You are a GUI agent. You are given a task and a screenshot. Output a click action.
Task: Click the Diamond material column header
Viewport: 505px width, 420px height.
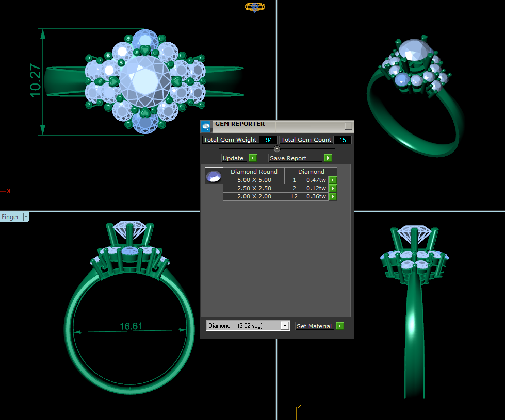[311, 172]
